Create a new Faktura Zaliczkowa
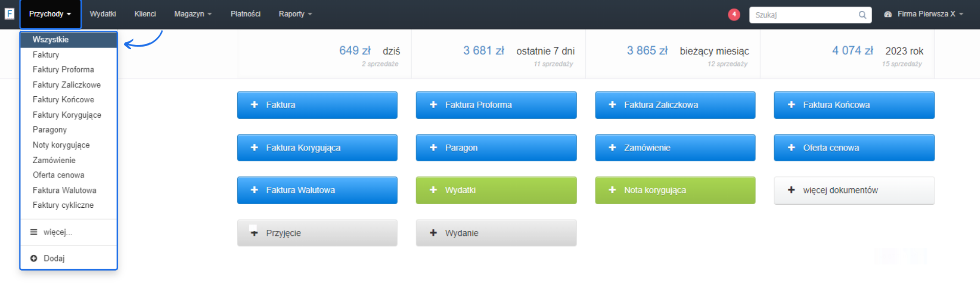This screenshot has width=980, height=283. coord(675,105)
